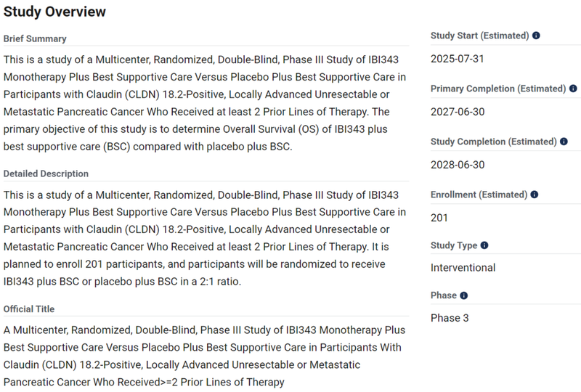Click info icon next to Study Completion (Estimated)

click(564, 142)
